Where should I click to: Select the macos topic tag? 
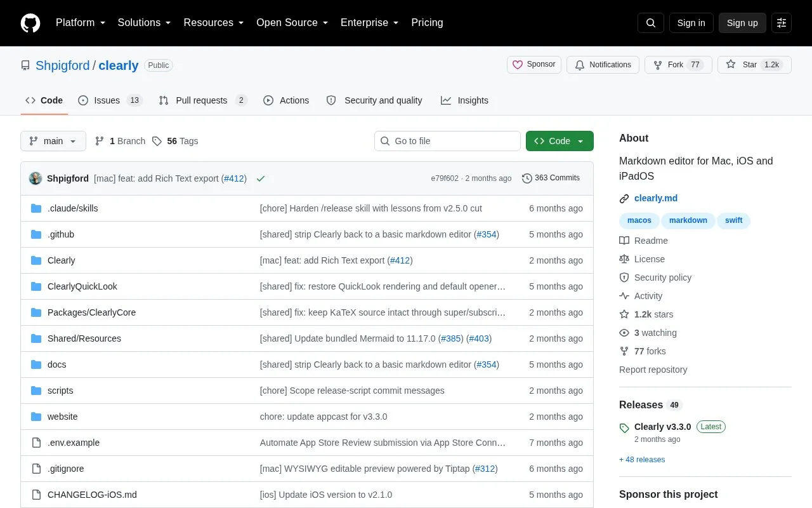[639, 220]
